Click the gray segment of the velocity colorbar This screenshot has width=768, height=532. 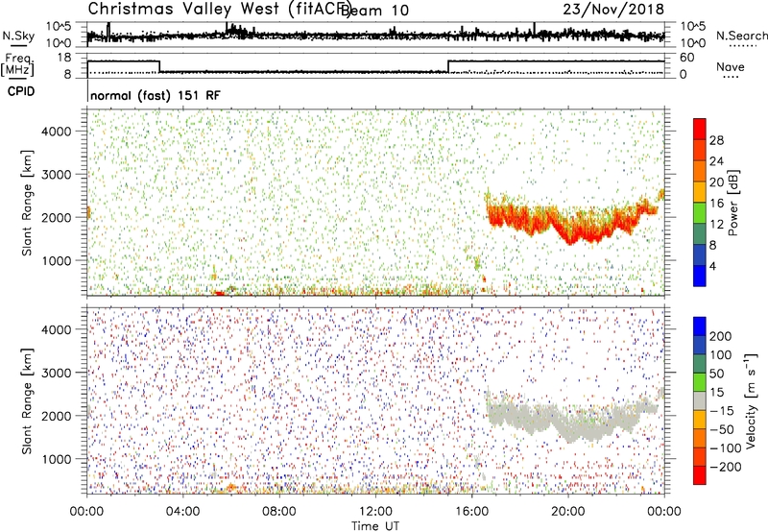coord(700,401)
